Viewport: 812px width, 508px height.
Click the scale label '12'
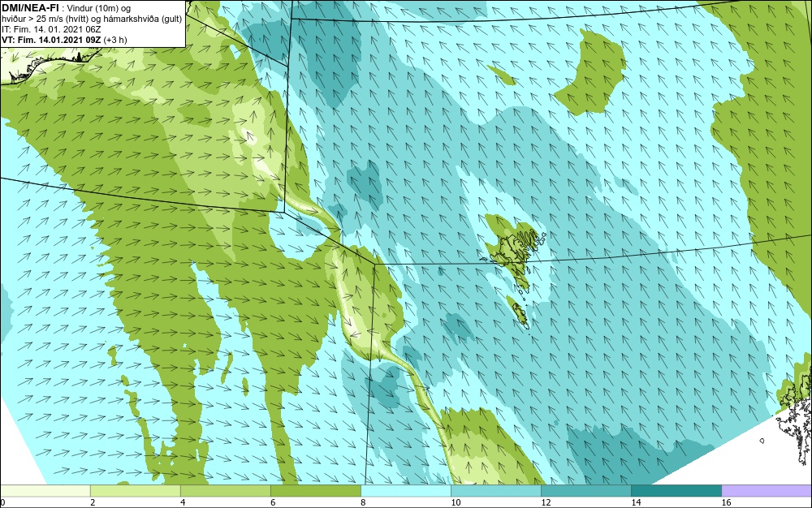(546, 502)
